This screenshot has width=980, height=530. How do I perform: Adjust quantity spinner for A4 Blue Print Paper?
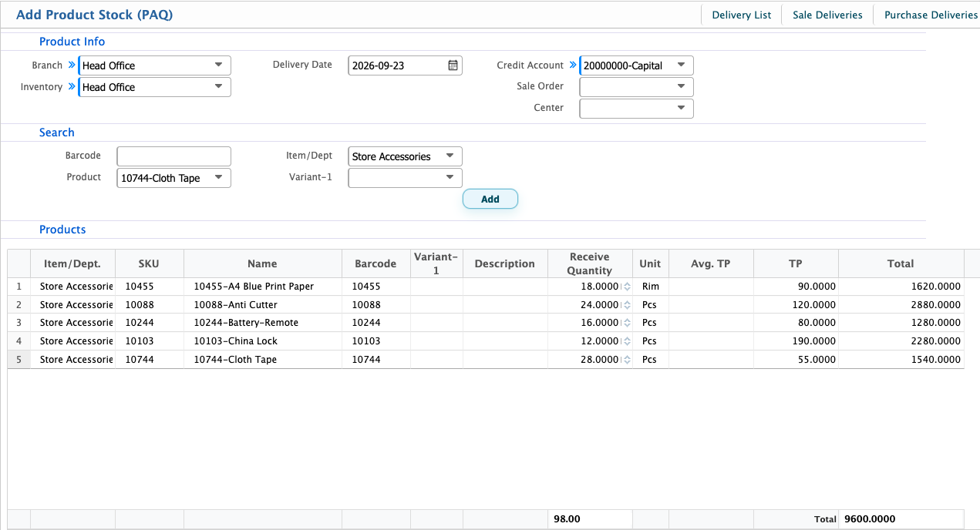(x=627, y=287)
